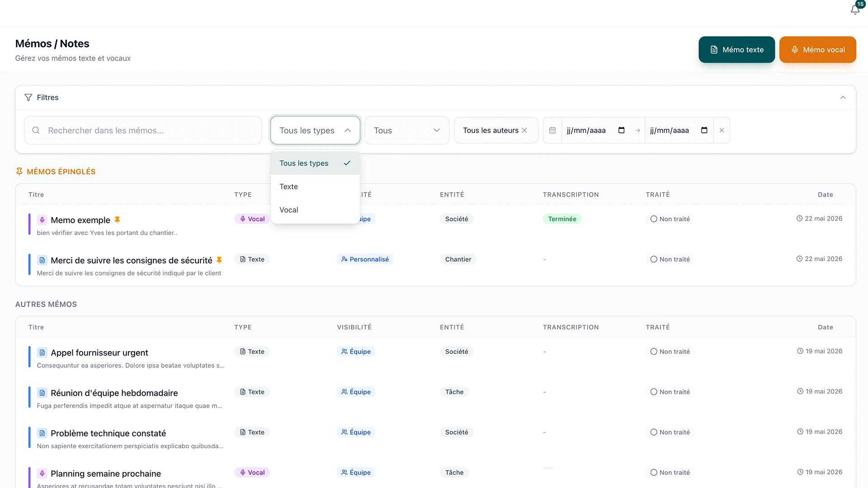Collapse the Filtres panel chevron
868x488 pixels.
click(843, 98)
